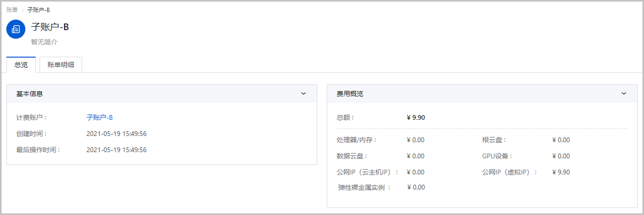Switch to the 账单明细 tab
This screenshot has width=644, height=215.
[x=61, y=65]
